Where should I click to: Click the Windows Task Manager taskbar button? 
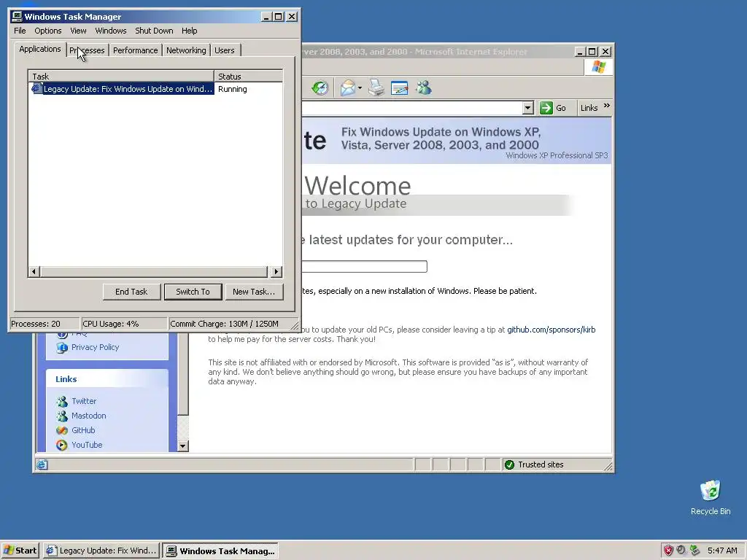tap(220, 551)
